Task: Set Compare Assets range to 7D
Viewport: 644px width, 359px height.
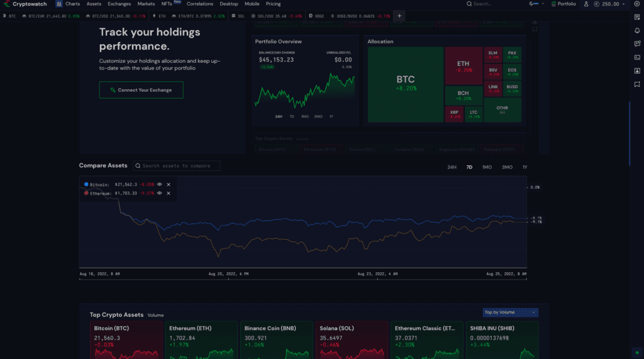Action: [469, 167]
